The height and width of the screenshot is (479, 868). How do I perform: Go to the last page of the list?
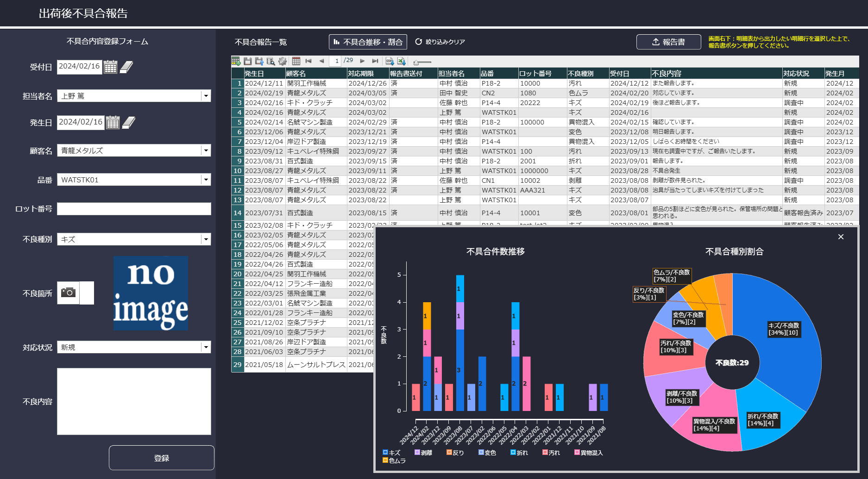(x=375, y=61)
